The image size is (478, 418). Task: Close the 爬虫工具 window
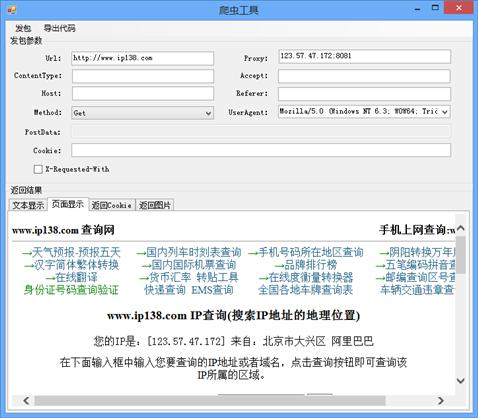[x=459, y=8]
